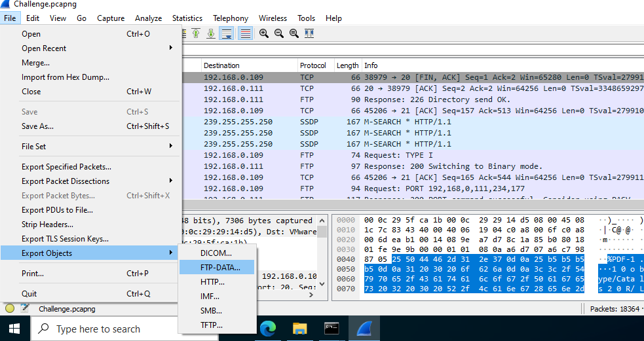Select the Request: PORT 192,168,0,111,234,177 row

click(413, 188)
